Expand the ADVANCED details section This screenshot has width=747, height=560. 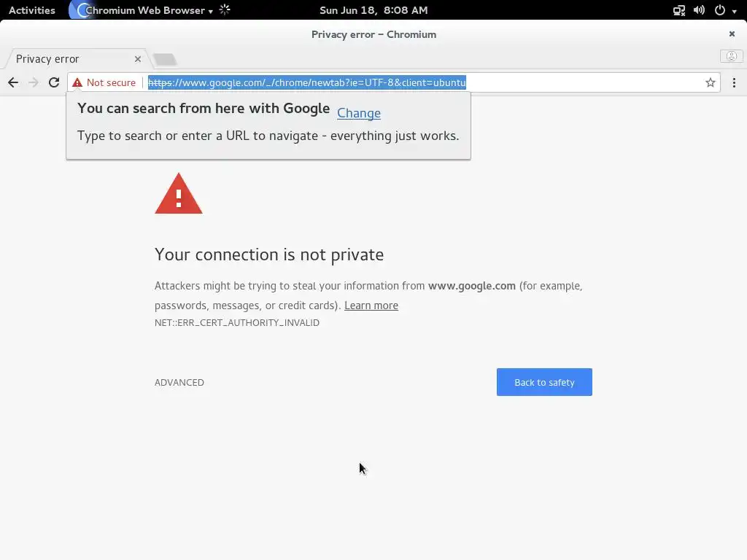tap(179, 382)
